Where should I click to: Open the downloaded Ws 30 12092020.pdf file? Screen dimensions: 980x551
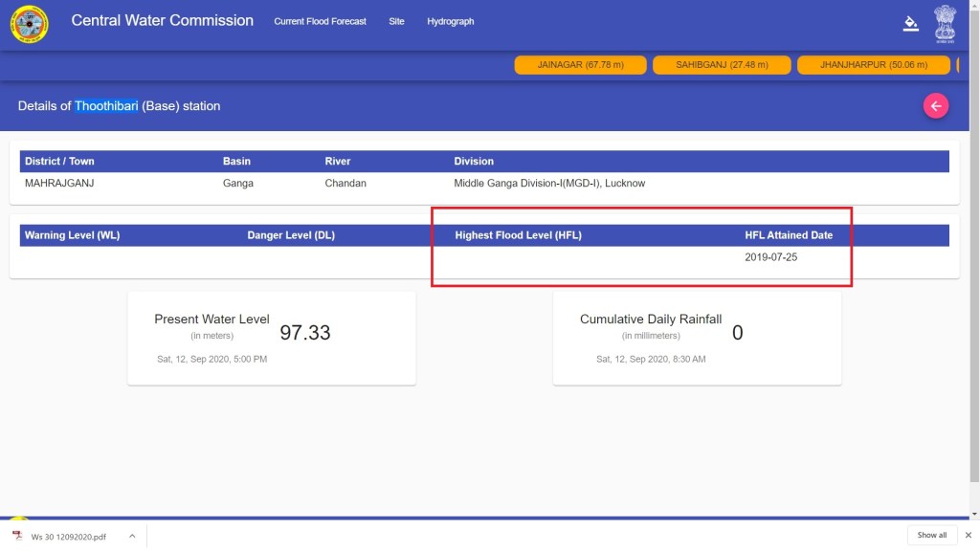point(68,536)
